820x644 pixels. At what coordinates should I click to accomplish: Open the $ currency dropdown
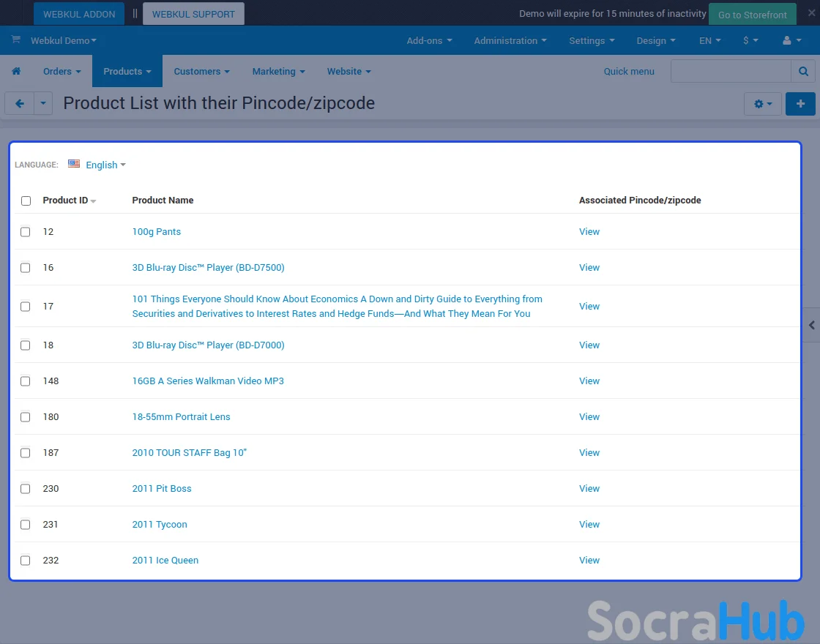[750, 40]
